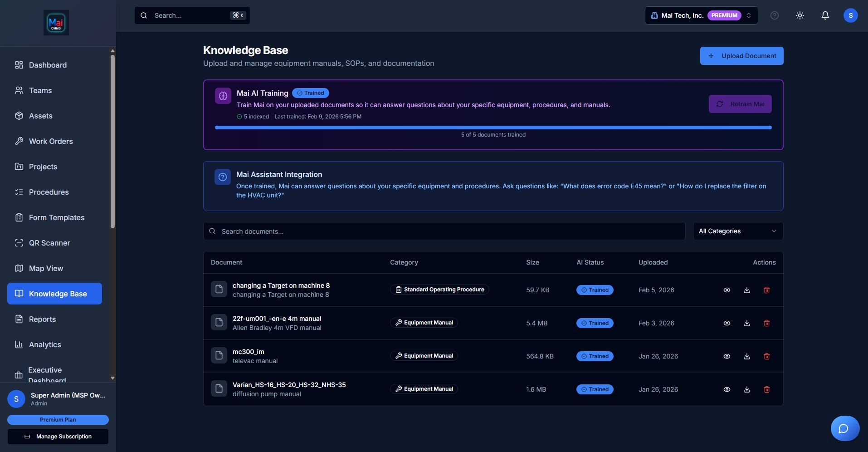The width and height of the screenshot is (868, 452).
Task: Toggle light mode with the sun icon
Action: (x=800, y=15)
